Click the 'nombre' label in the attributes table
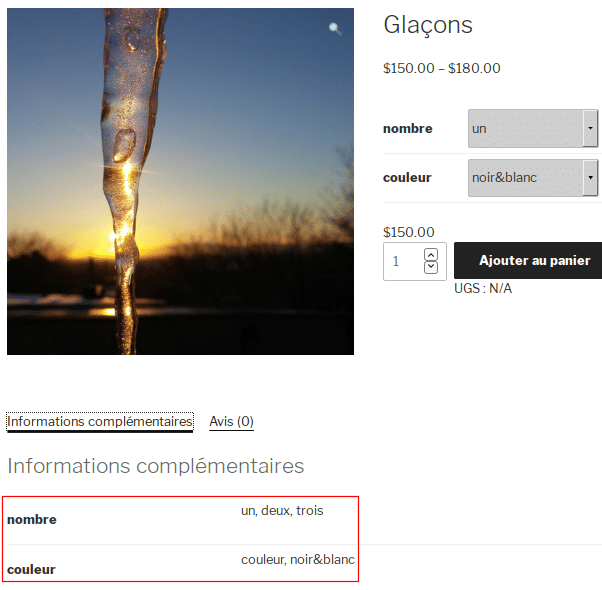 [x=32, y=519]
